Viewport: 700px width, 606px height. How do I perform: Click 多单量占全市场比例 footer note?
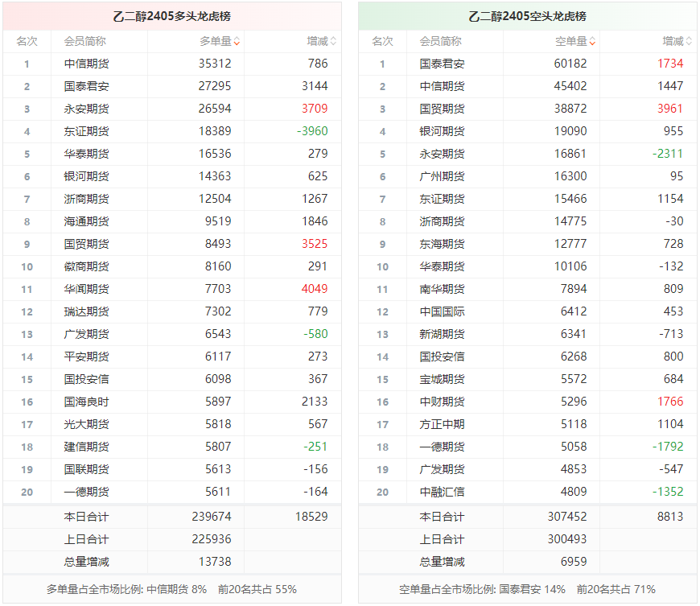coord(171,590)
